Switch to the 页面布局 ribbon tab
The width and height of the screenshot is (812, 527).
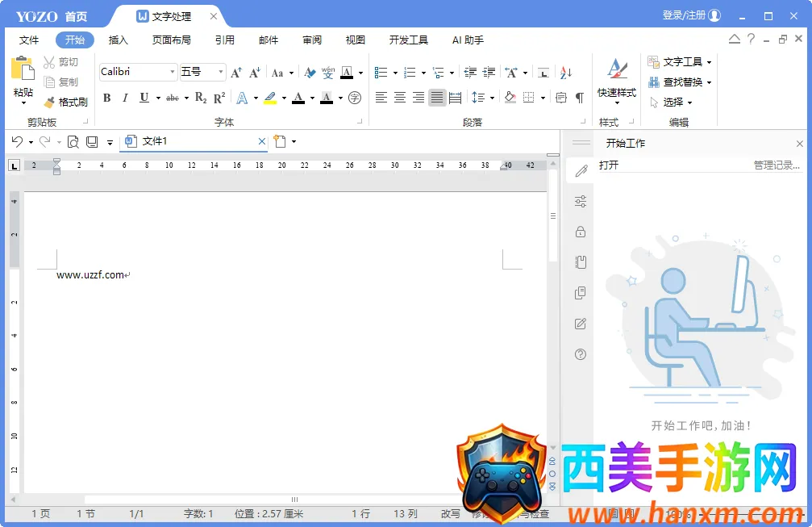172,40
